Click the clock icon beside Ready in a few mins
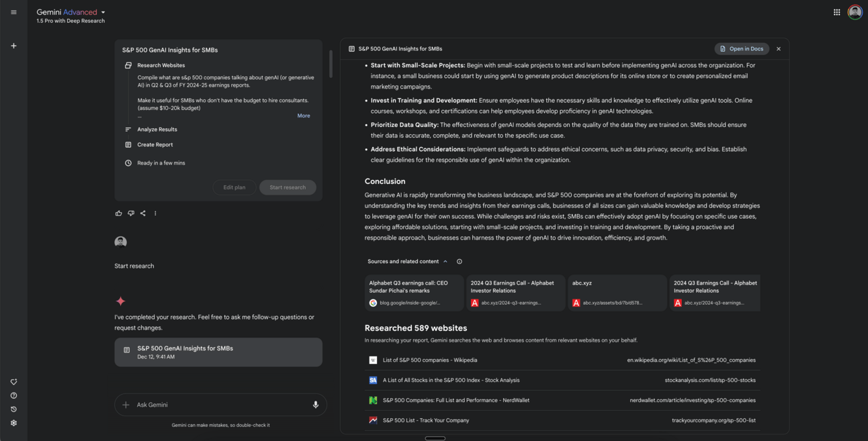The width and height of the screenshot is (868, 441). coord(128,163)
